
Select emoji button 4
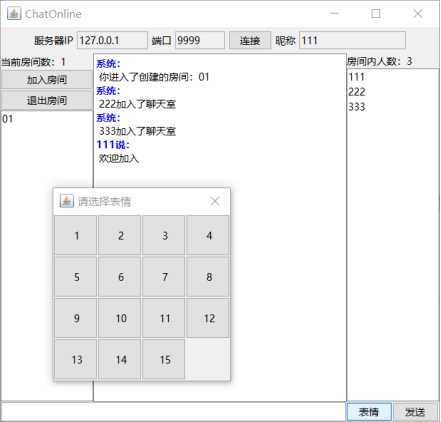[208, 235]
